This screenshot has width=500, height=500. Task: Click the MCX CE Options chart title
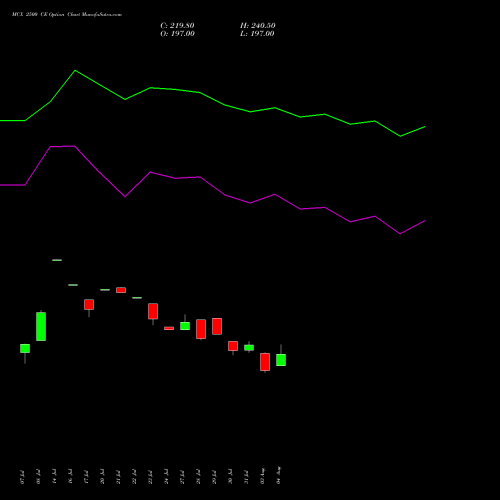pos(67,15)
